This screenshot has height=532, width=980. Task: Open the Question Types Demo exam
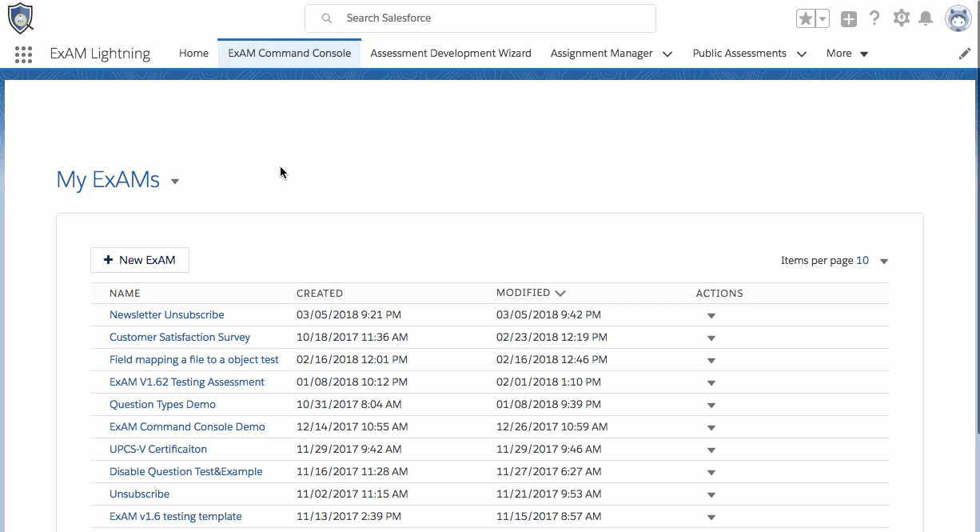tap(162, 404)
